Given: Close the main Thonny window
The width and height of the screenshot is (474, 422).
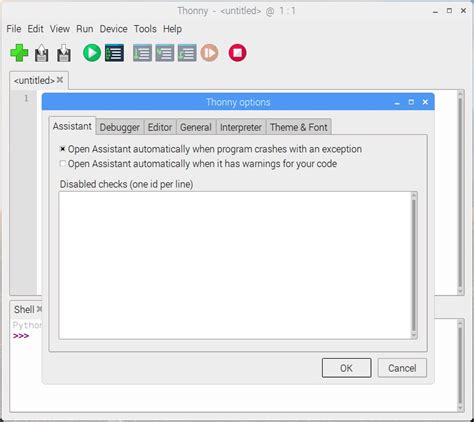Looking at the screenshot, I should coord(463,11).
